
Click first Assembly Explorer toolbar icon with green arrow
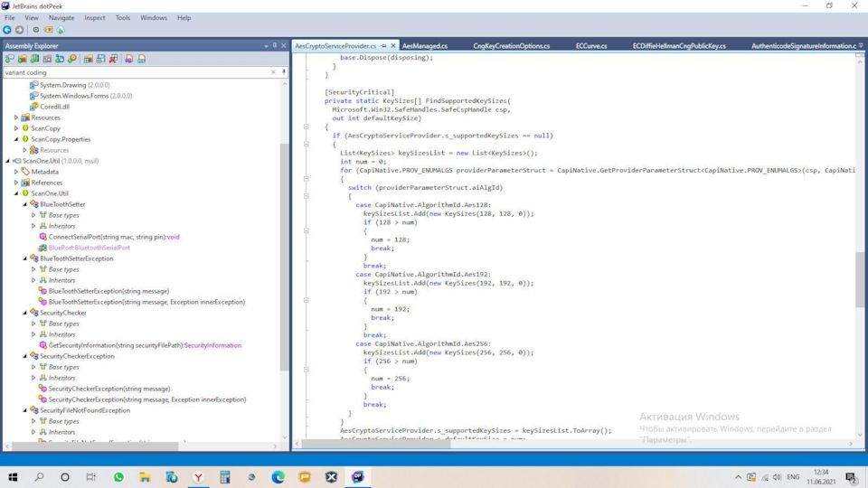(x=9, y=59)
